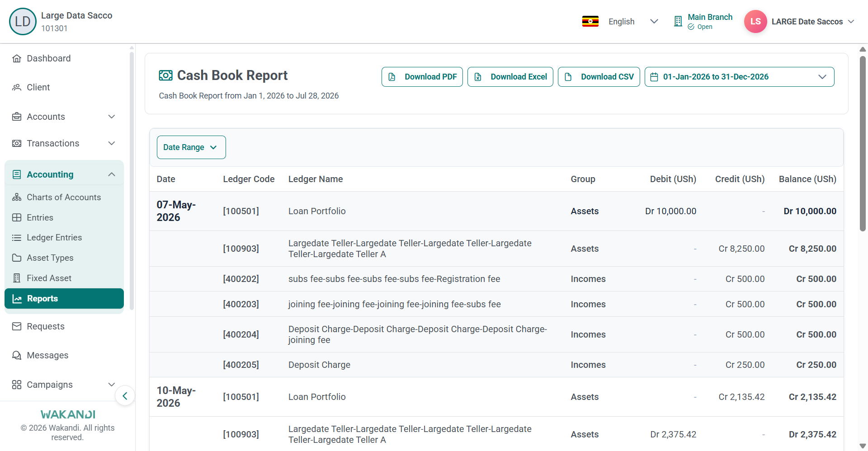The image size is (868, 451).
Task: Click the Balance (USh) column header
Action: (807, 179)
